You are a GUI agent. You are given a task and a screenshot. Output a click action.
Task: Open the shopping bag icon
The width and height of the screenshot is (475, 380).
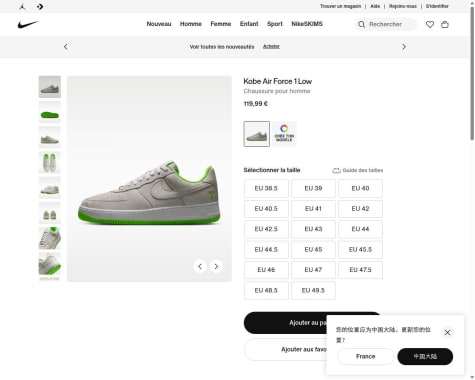[445, 24]
